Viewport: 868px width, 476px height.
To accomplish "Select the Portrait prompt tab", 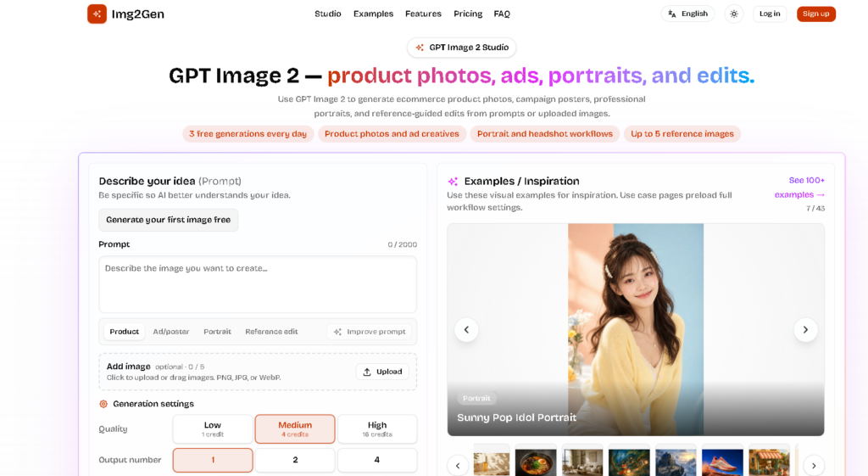I will (217, 332).
